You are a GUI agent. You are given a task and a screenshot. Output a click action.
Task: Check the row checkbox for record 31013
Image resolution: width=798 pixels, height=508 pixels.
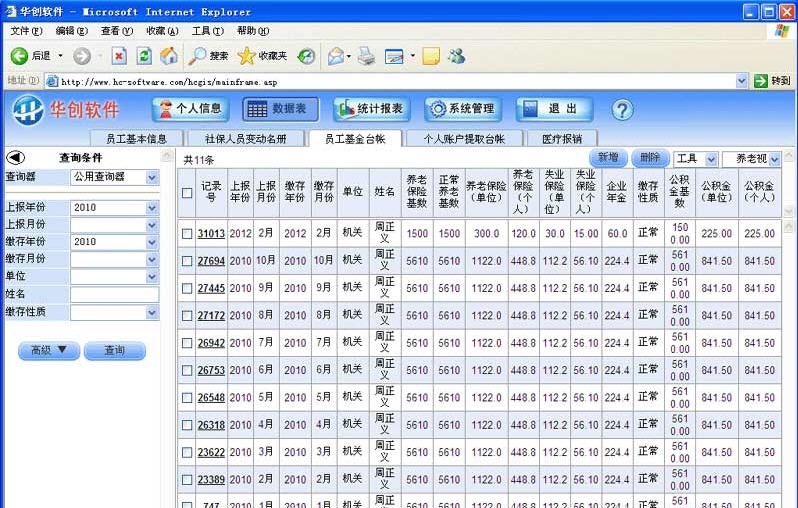(x=187, y=234)
